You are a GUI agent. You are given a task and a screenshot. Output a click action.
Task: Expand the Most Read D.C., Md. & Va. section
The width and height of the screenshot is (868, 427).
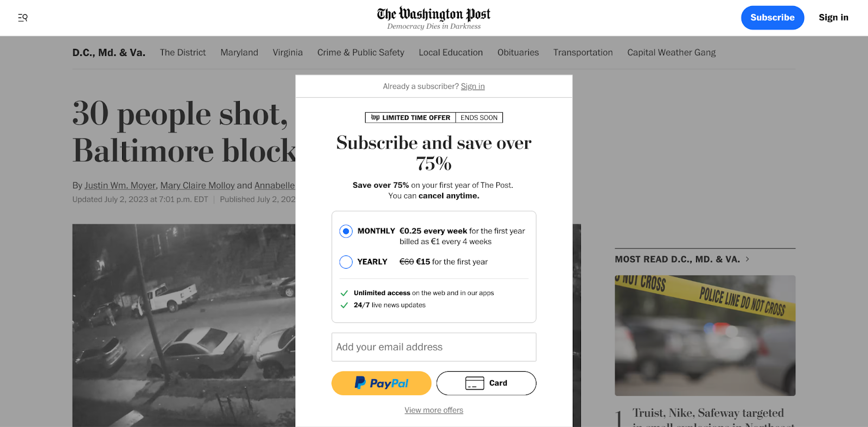[x=748, y=259]
